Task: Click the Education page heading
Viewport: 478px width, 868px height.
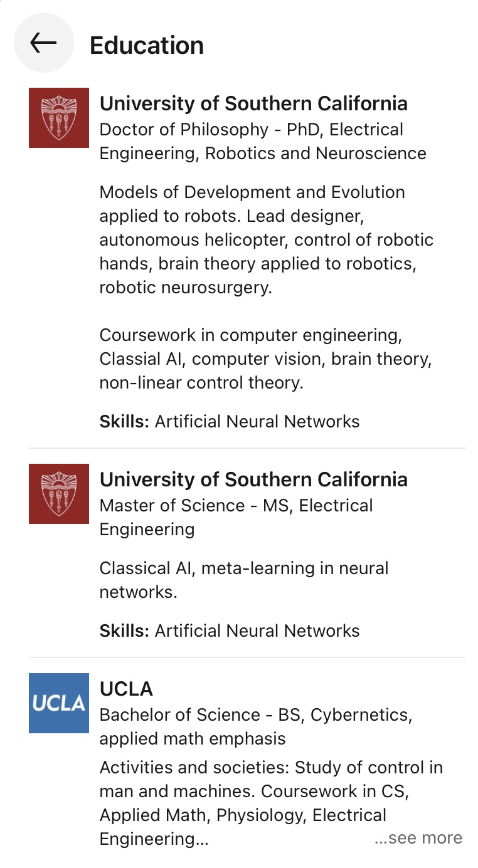Action: [147, 45]
